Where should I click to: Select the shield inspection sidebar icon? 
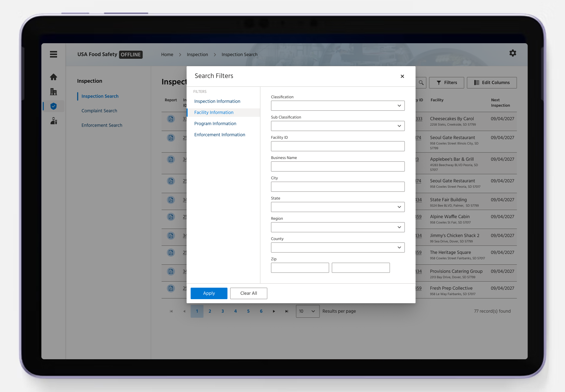coord(53,106)
